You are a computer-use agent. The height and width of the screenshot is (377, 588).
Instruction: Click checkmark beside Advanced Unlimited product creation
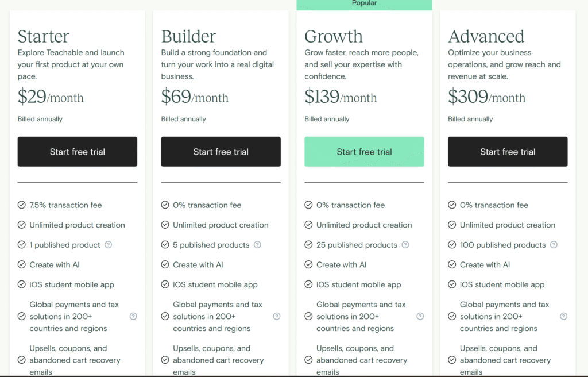pyautogui.click(x=452, y=225)
